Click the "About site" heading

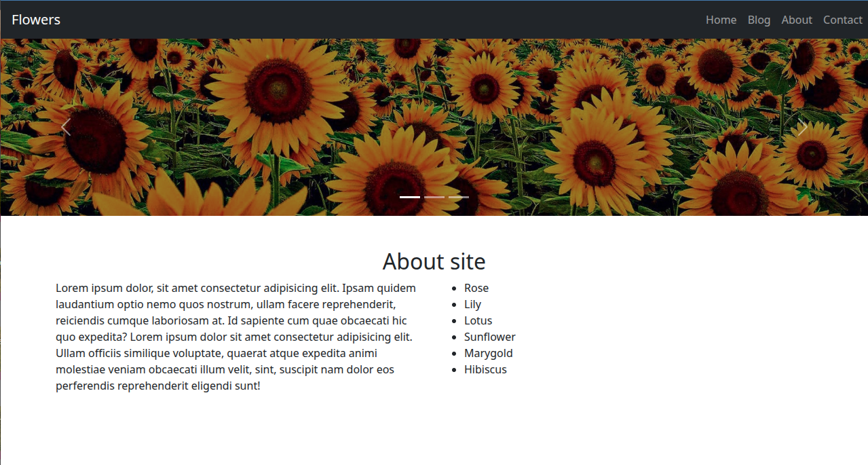434,261
